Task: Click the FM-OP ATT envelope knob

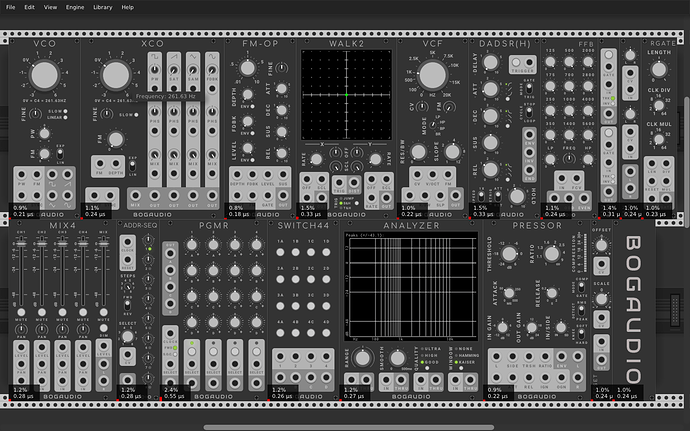Action: pos(282,89)
